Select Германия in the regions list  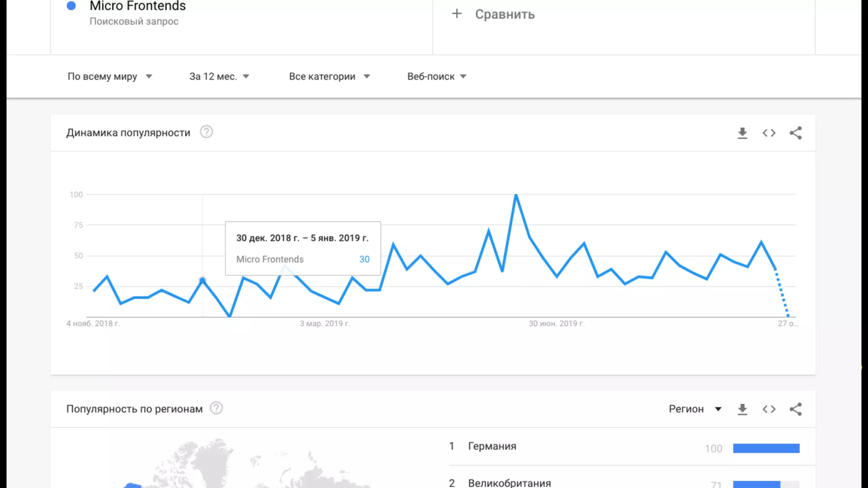pos(492,446)
